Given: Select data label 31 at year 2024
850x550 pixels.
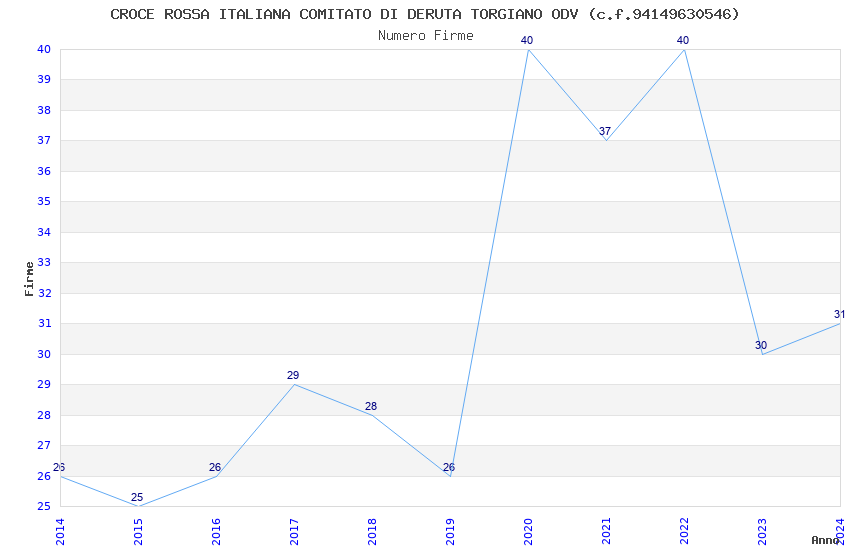Looking at the screenshot, I should 839,314.
